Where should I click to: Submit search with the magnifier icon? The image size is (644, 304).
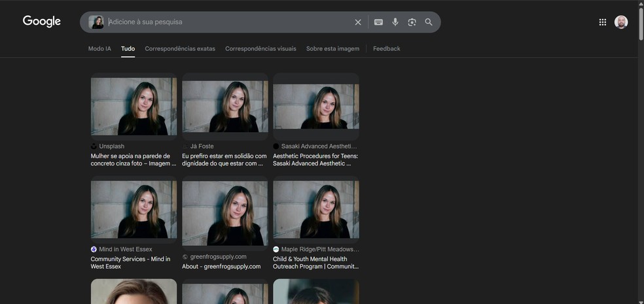coord(429,22)
